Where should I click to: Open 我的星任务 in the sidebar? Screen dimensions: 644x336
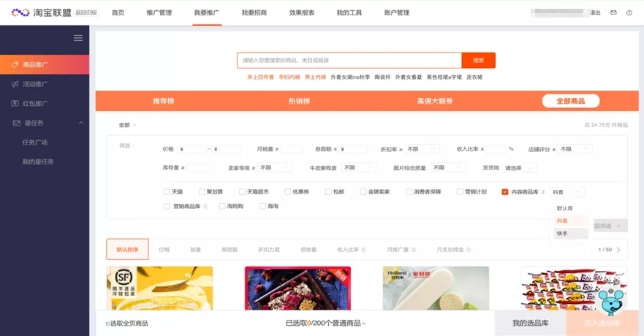tap(38, 161)
